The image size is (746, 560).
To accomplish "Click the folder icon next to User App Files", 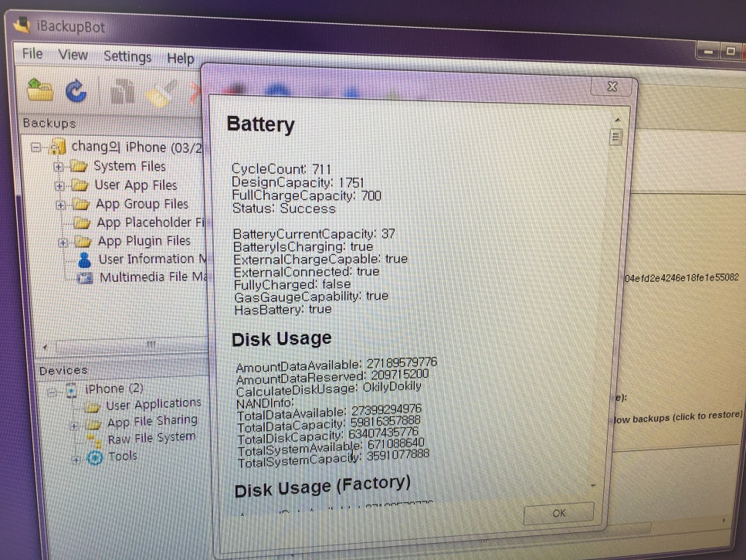I will point(80,185).
